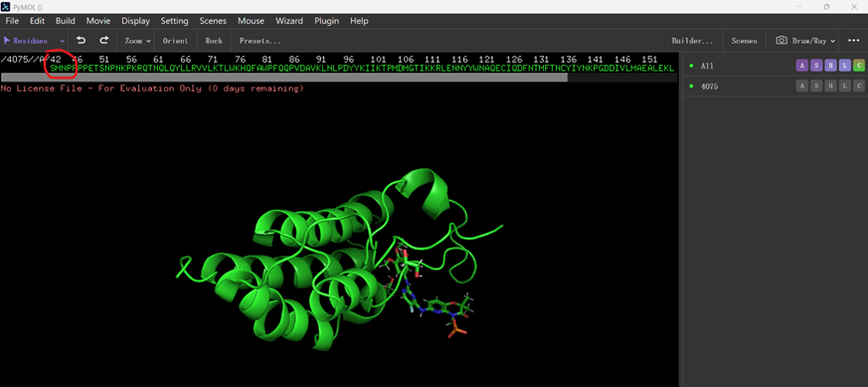Image resolution: width=868 pixels, height=387 pixels.
Task: Click Hide (H) button in All row
Action: [x=830, y=66]
